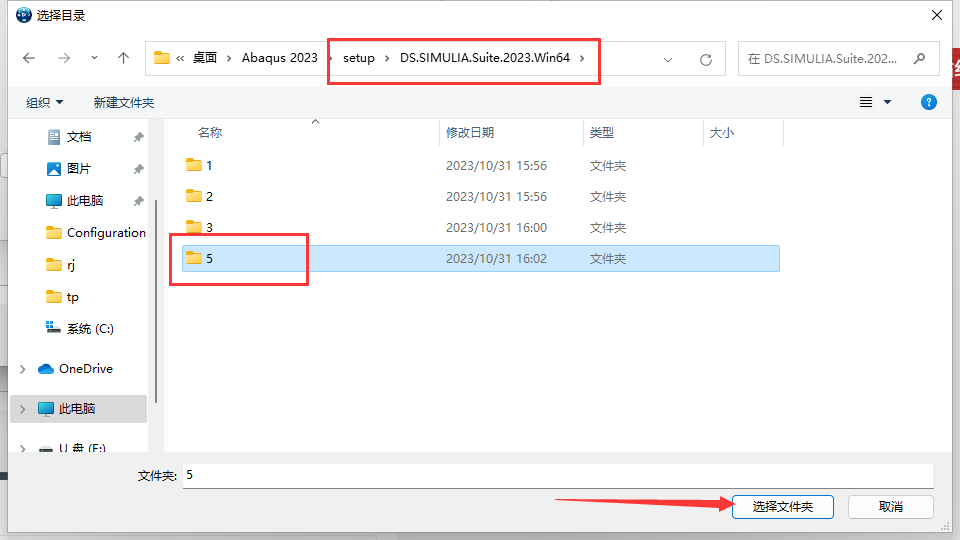Select folder 2 in file list
Screen dimensions: 960x540
pos(481,197)
